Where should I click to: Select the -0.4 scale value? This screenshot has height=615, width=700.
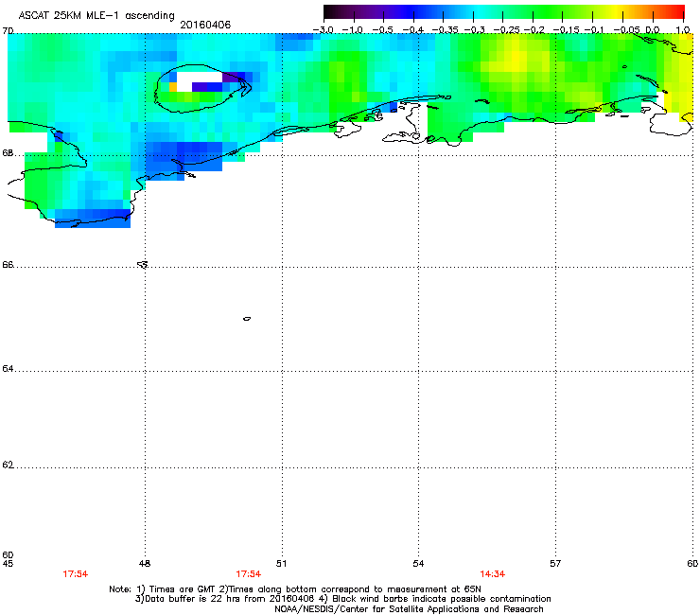pos(413,30)
